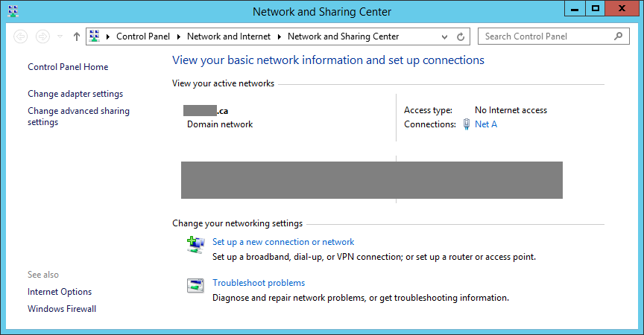The height and width of the screenshot is (335, 644).
Task: Open Change adapter settings
Action: coord(75,94)
